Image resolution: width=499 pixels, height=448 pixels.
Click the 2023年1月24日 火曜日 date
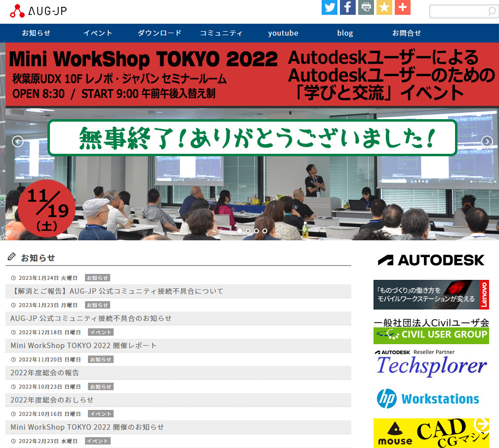[x=48, y=278]
